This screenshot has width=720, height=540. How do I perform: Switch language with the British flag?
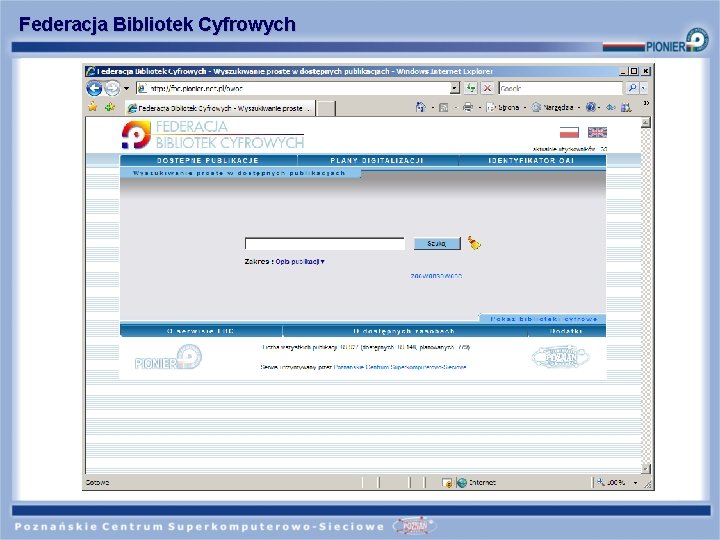coord(597,132)
